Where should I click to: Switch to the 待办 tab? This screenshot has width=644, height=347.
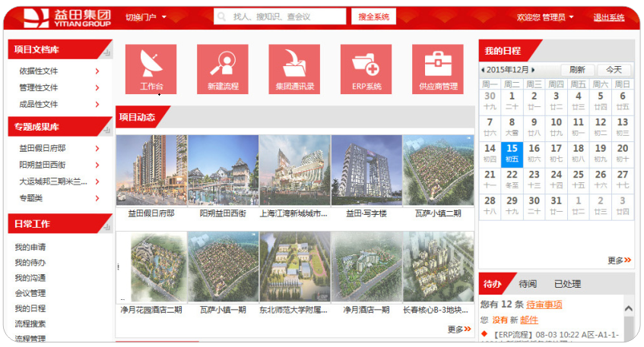tap(492, 284)
